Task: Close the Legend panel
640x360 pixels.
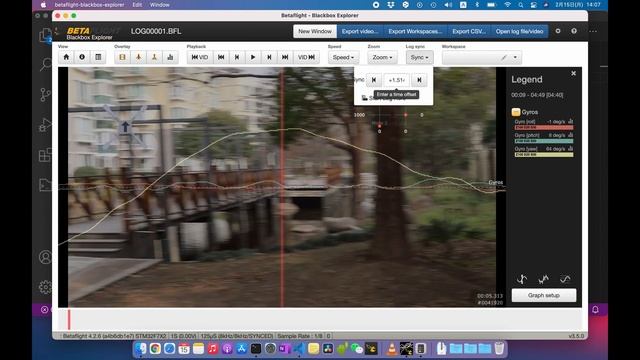Action: click(573, 73)
